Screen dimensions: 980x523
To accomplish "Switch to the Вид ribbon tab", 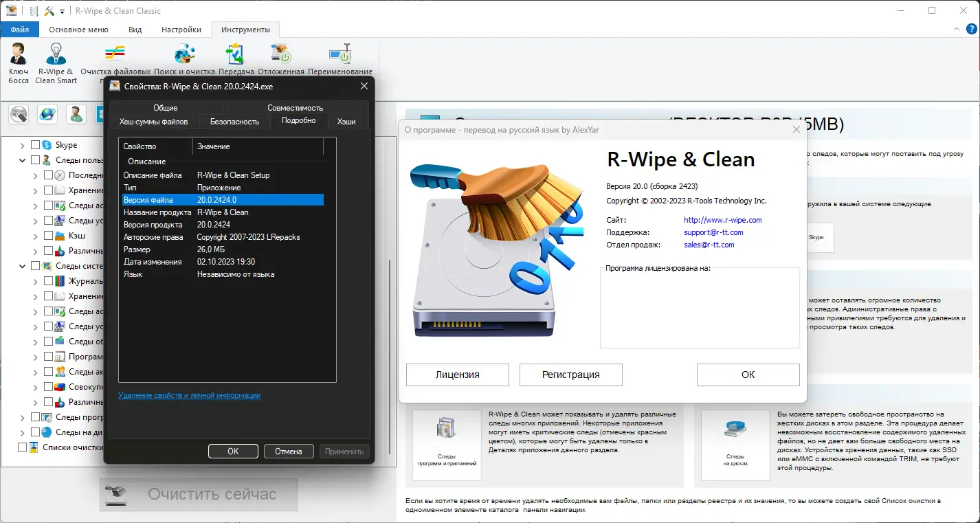I will [135, 30].
